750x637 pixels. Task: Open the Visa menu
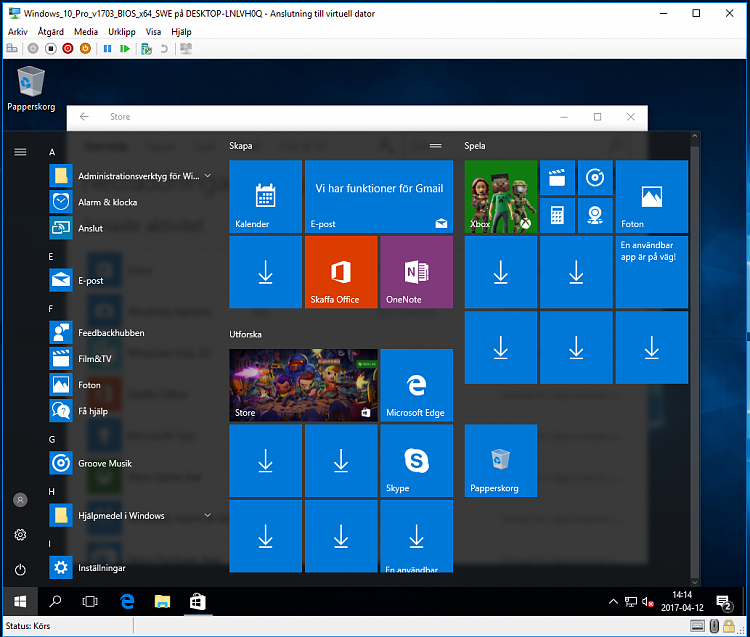coord(153,32)
